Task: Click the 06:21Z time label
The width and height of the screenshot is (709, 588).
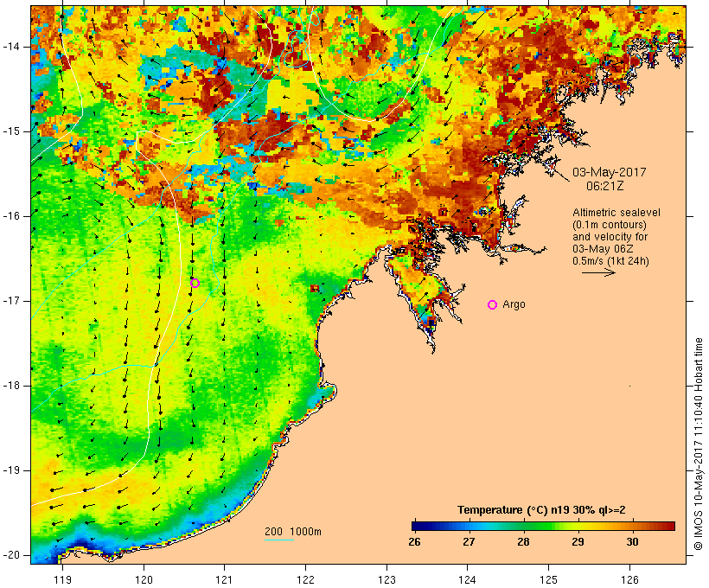Action: click(605, 186)
